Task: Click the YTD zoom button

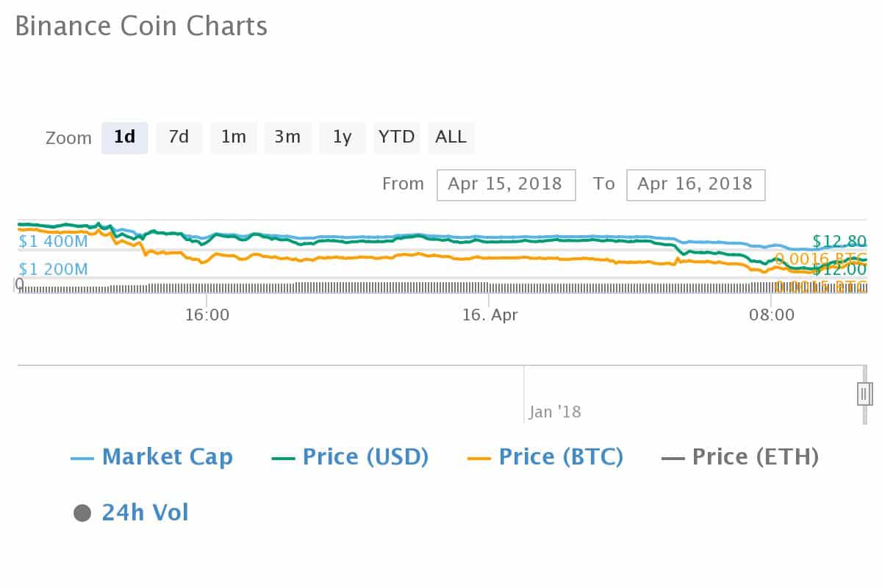Action: [x=397, y=137]
